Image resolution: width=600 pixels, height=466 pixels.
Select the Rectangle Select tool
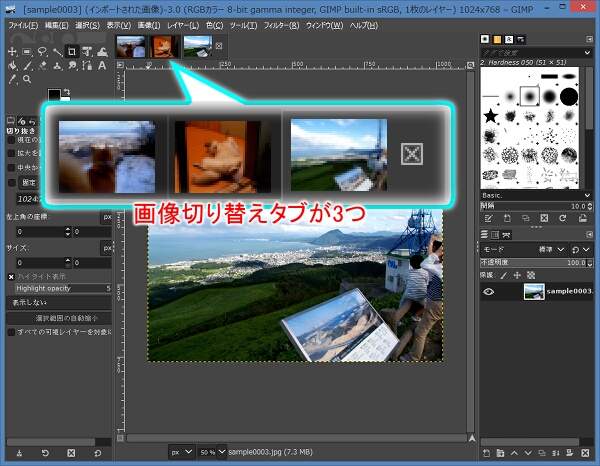(x=27, y=51)
